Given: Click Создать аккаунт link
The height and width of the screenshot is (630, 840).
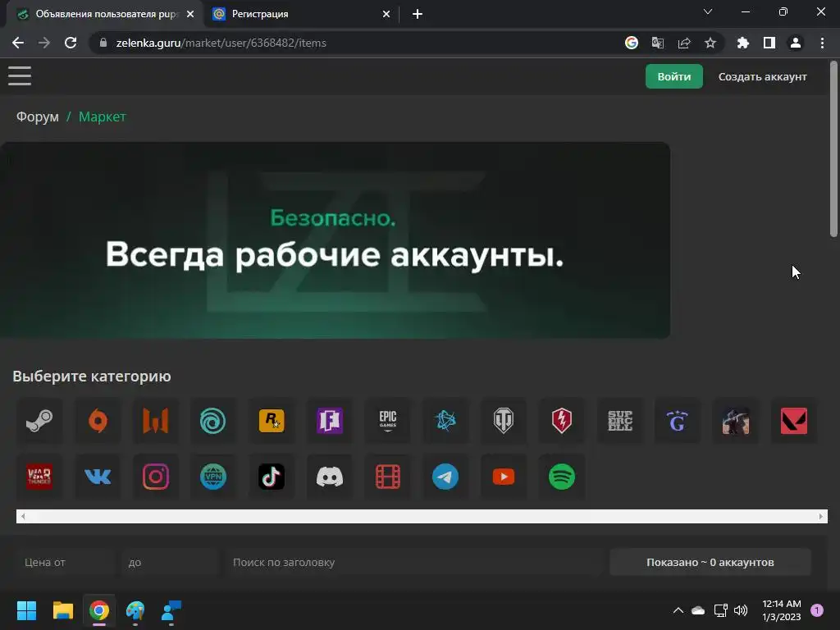Looking at the screenshot, I should 762,76.
